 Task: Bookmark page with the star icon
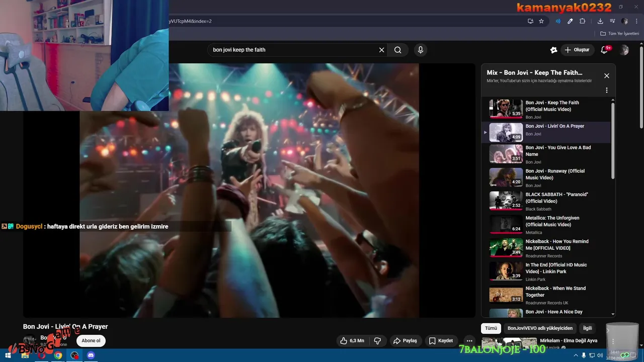(541, 21)
